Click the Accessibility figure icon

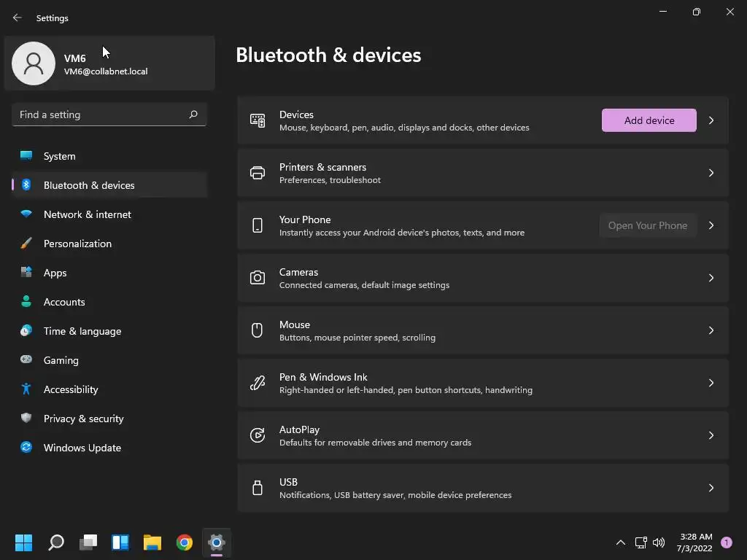[26, 389]
